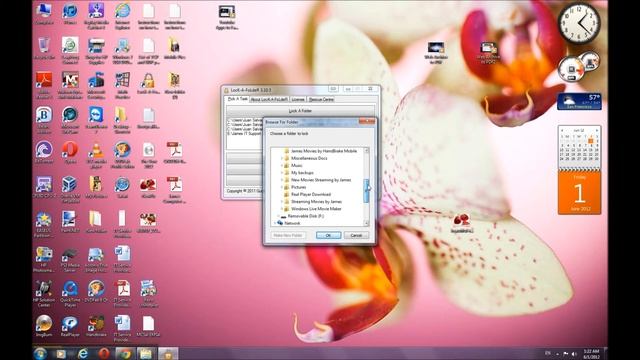
Task: Open the weather gadget showing 57°
Action: coord(579,102)
